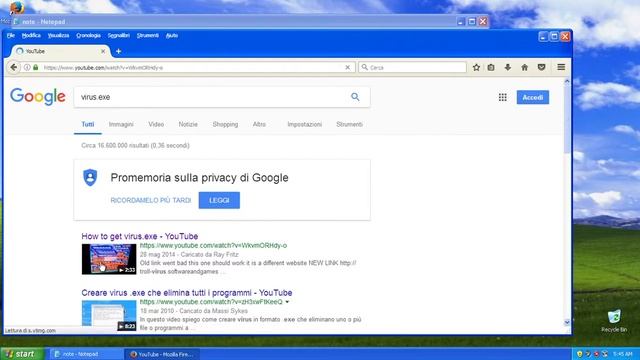Open 'How to get virus.exe - YouTube' result

click(140, 236)
